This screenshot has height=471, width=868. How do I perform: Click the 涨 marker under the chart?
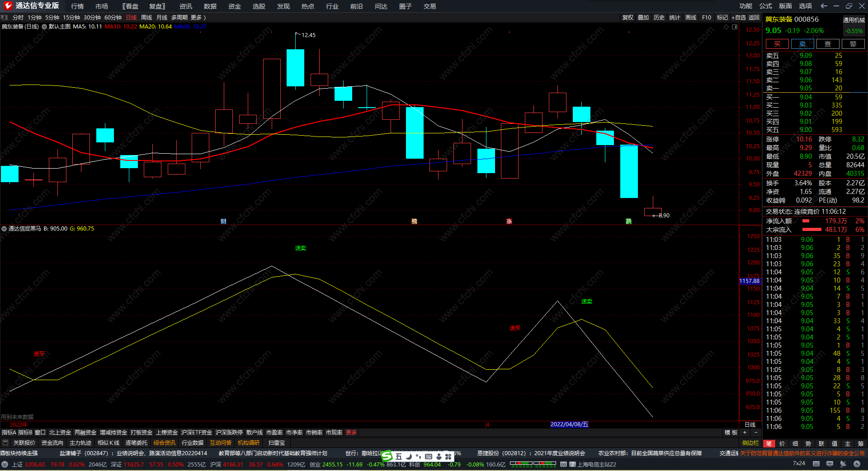tap(509, 221)
